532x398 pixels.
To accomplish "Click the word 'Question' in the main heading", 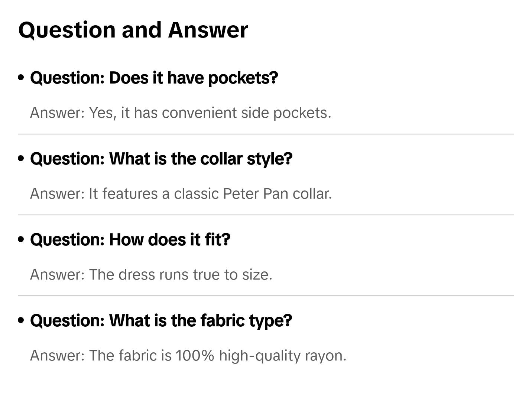I will (67, 30).
